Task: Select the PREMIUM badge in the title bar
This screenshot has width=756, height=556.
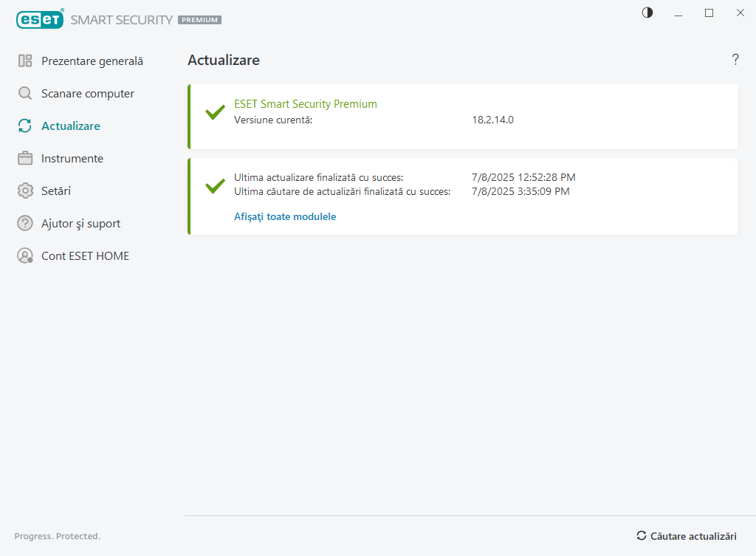Action: click(x=199, y=20)
